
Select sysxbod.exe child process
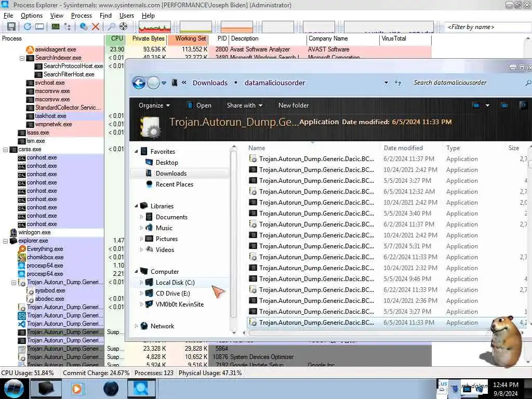[50, 291]
